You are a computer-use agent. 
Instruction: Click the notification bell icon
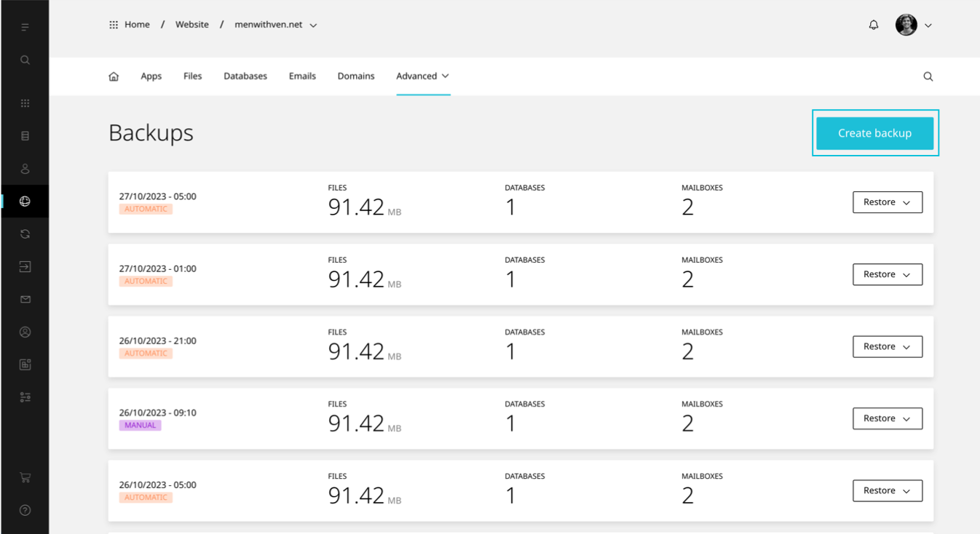[874, 25]
